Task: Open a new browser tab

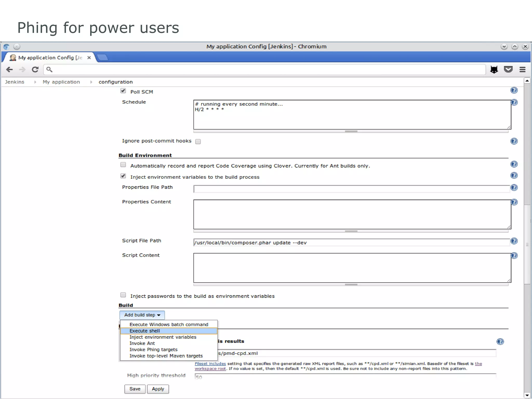Action: tap(102, 57)
